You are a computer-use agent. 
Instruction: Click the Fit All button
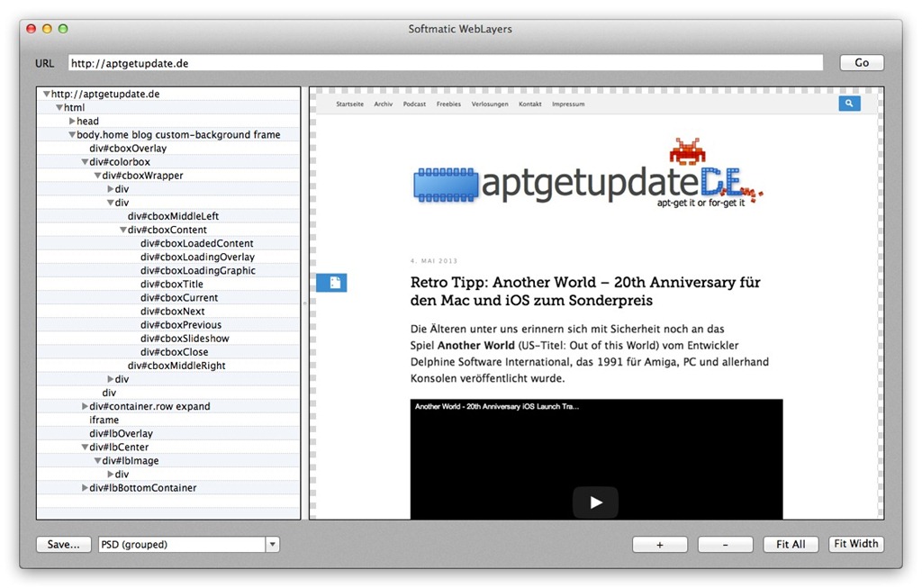tap(791, 545)
